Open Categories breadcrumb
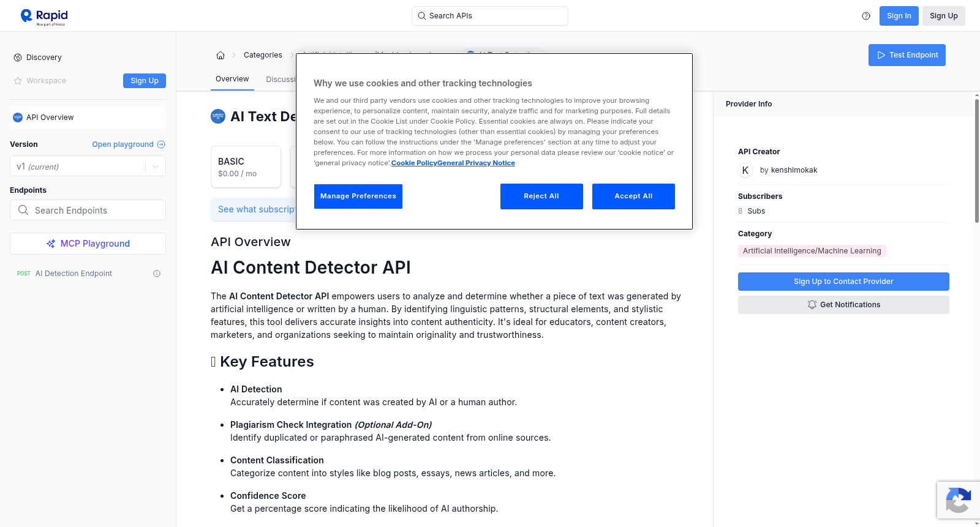Viewport: 980px width, 527px height. [263, 55]
